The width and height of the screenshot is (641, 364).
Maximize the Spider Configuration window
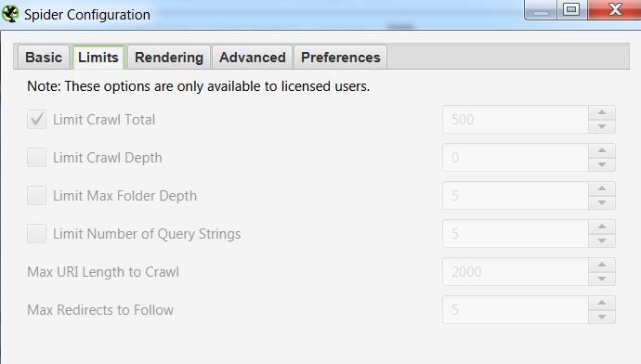click(571, 9)
